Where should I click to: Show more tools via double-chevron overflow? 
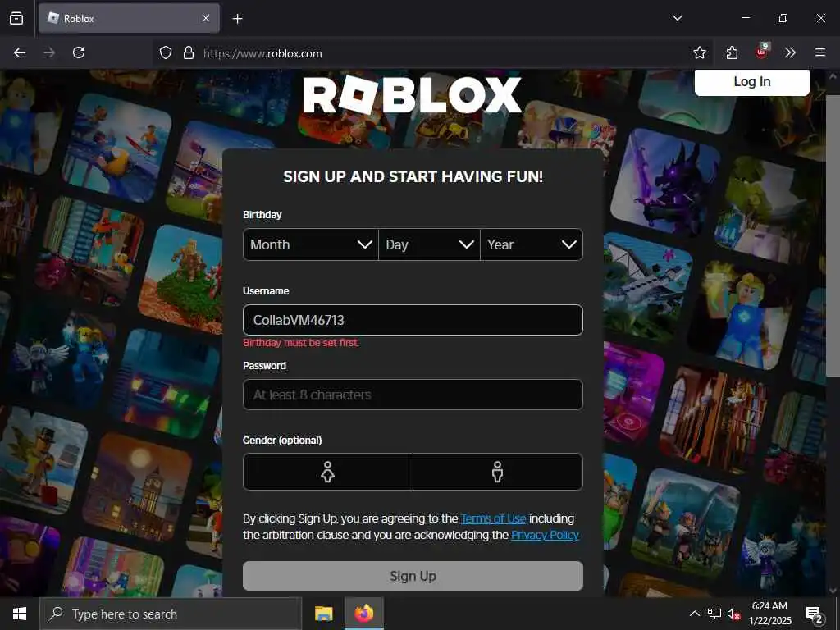[x=790, y=52]
